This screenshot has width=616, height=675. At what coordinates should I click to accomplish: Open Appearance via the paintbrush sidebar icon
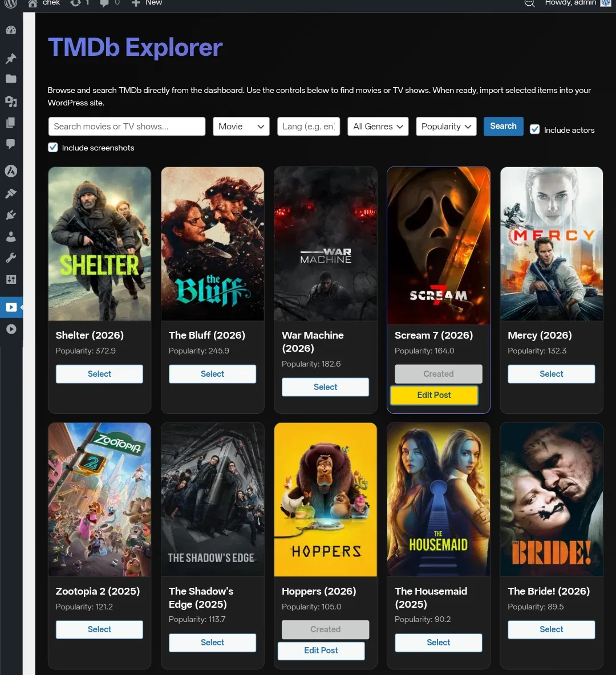coord(11,193)
